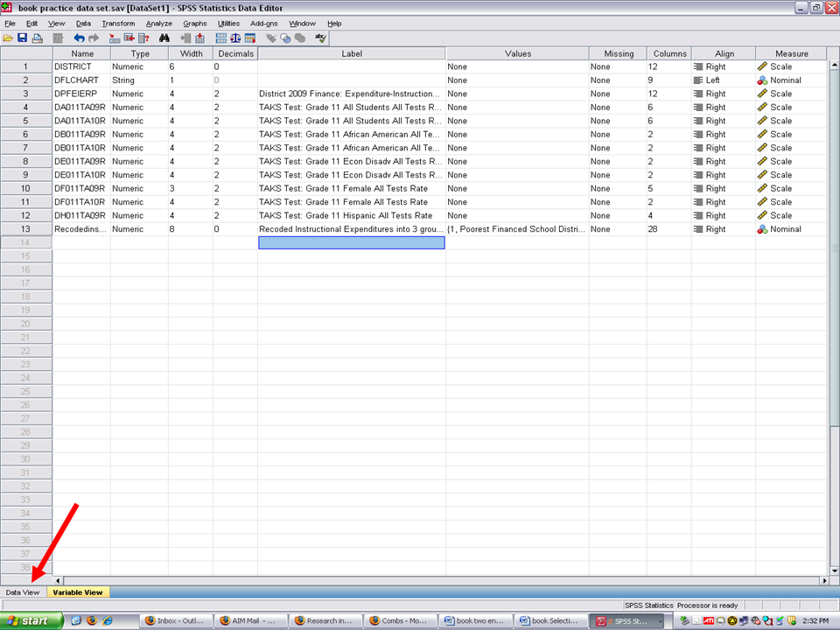840x630 pixels.
Task: Open the Graphs menu
Action: point(194,24)
